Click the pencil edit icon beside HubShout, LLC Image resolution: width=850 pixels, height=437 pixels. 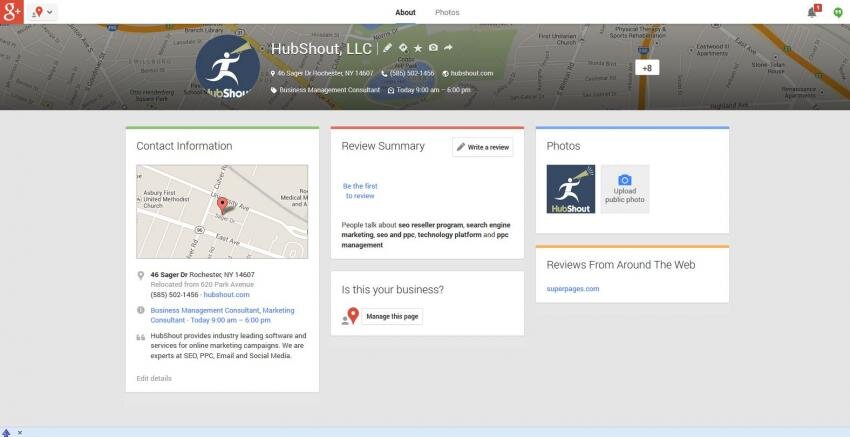pyautogui.click(x=387, y=48)
